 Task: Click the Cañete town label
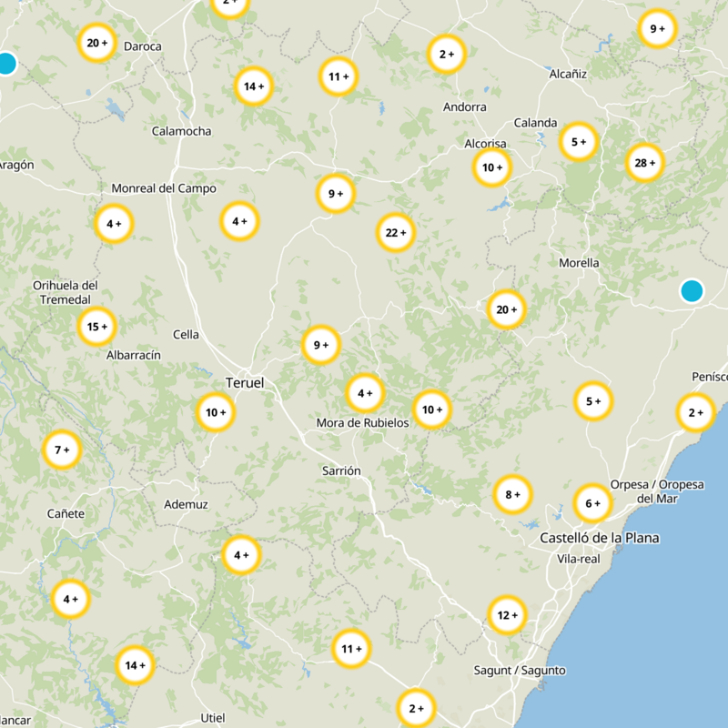pos(66,513)
